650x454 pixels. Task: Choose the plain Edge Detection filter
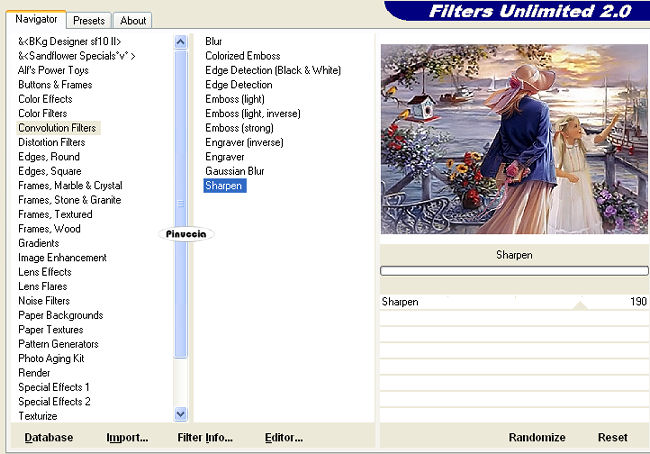pos(239,85)
